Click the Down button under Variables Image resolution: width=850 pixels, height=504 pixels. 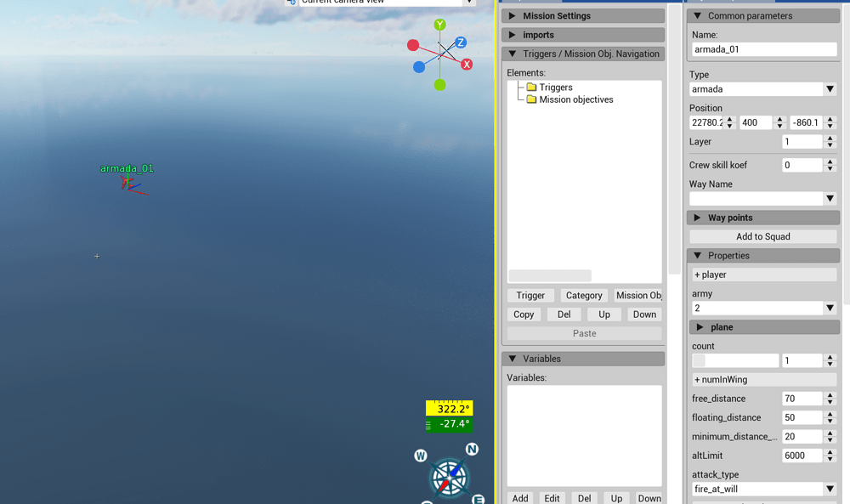pos(649,498)
